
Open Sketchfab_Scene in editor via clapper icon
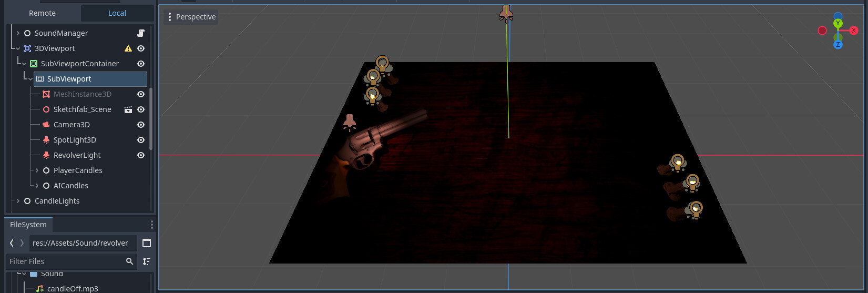coord(128,109)
